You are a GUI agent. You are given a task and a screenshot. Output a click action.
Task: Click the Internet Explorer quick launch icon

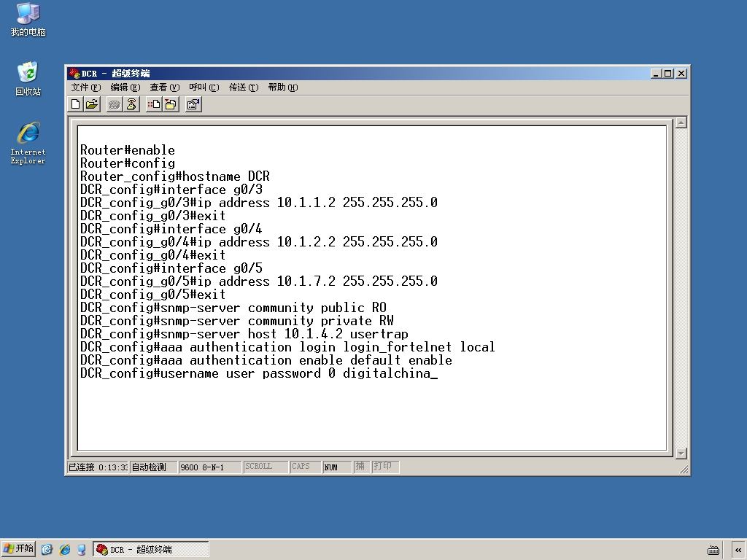64,550
